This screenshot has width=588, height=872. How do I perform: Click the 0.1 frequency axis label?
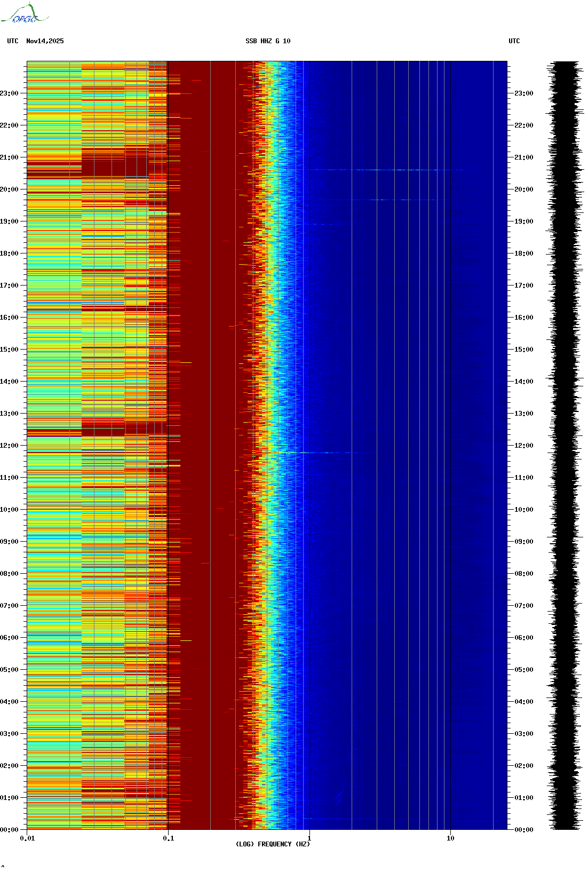(168, 838)
